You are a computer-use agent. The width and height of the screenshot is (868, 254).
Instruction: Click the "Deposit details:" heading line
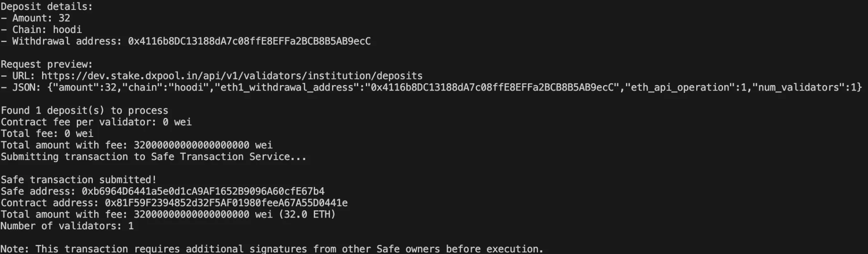47,7
